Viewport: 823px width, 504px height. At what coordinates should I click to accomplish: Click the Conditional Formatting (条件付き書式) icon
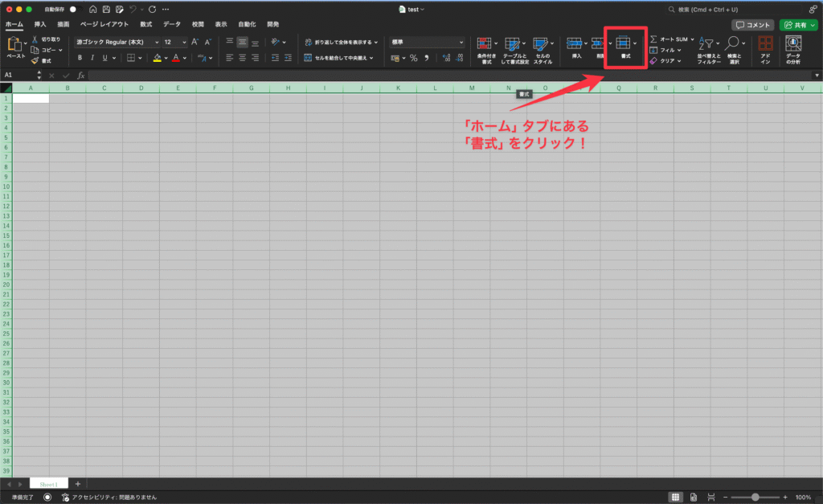point(484,43)
